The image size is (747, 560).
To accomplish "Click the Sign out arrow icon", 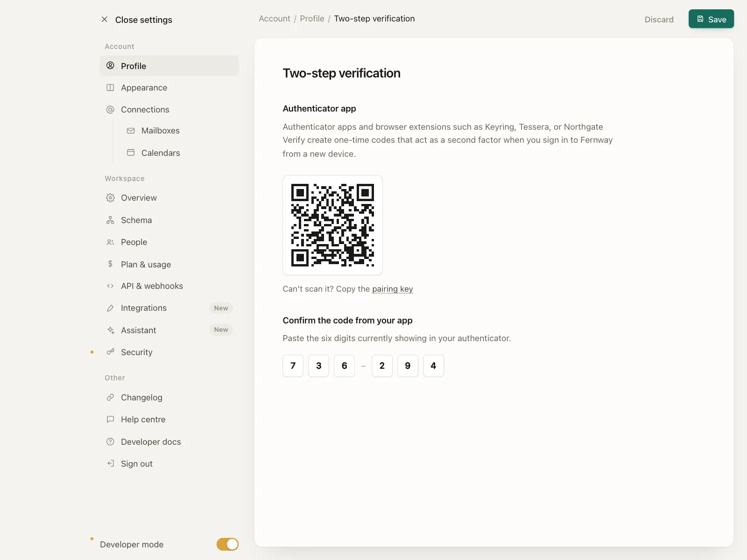I will (110, 463).
